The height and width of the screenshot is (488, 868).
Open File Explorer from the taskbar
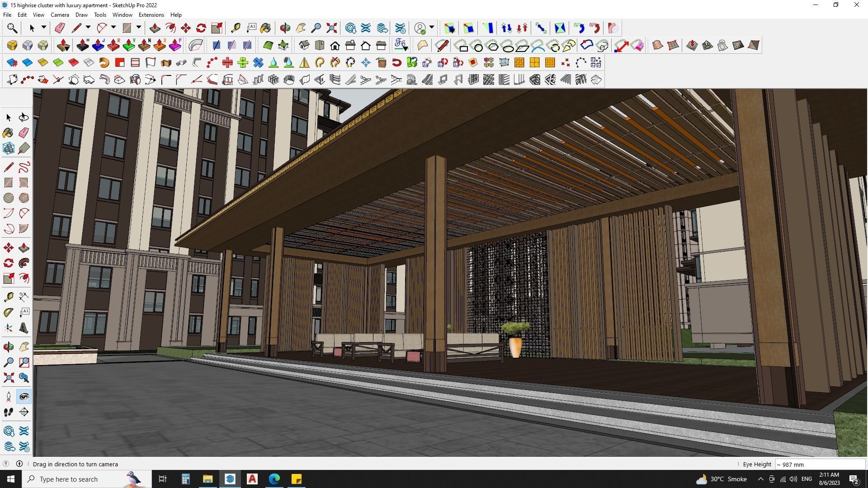click(x=208, y=479)
